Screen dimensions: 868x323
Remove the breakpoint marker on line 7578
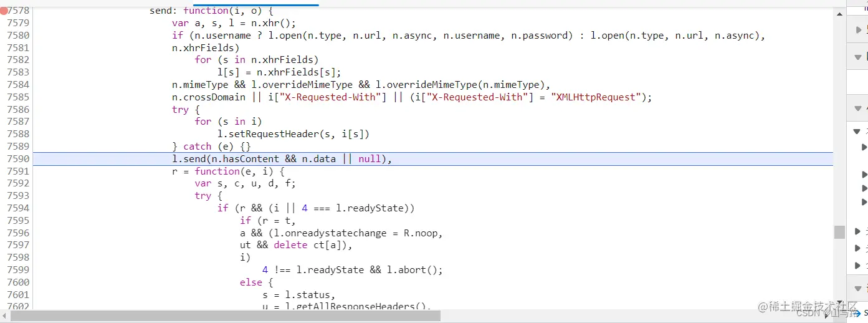click(x=4, y=11)
